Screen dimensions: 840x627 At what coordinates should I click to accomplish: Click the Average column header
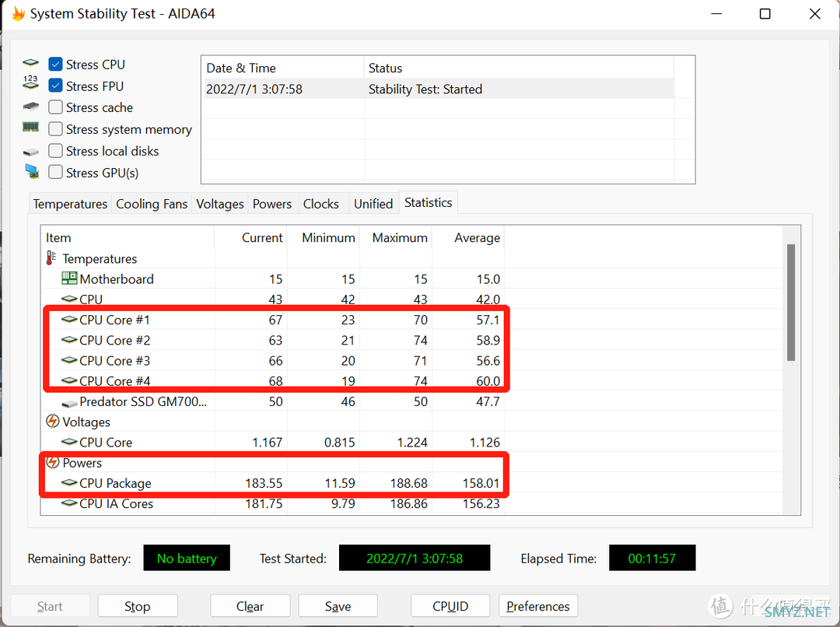(x=468, y=237)
